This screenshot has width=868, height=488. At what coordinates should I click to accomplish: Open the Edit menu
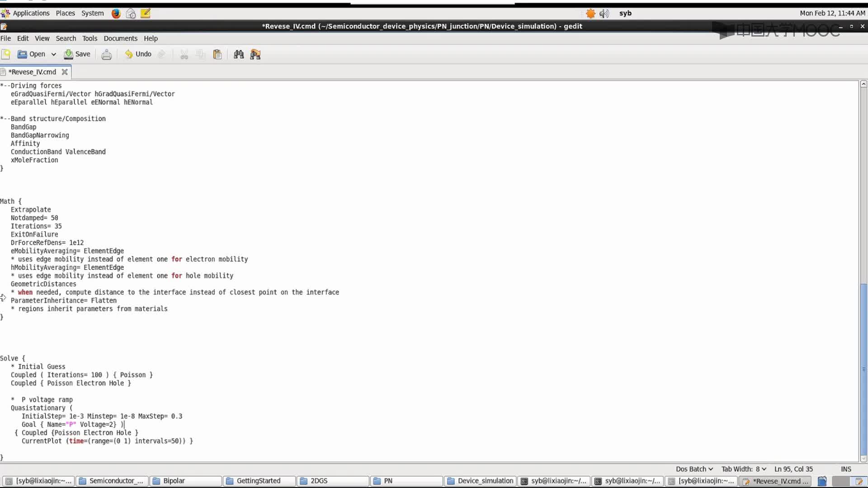(x=23, y=38)
